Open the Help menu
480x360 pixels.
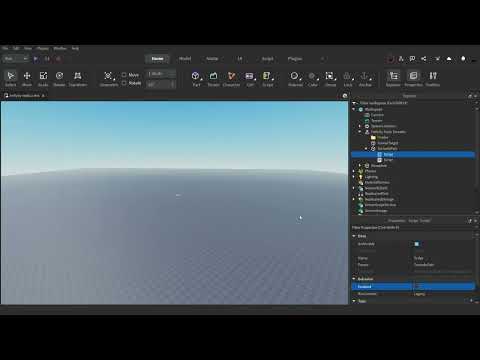click(x=75, y=48)
